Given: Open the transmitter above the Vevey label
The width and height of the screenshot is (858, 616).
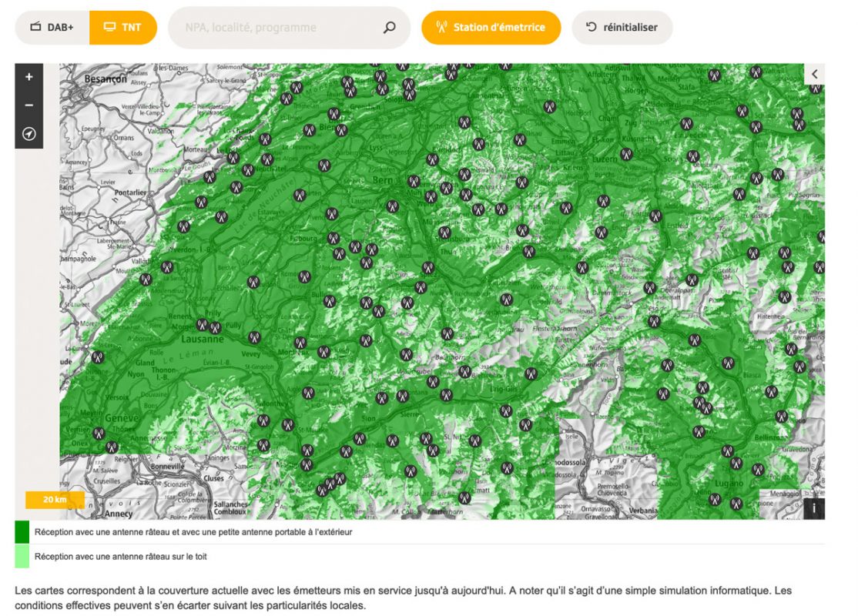Looking at the screenshot, I should [254, 337].
